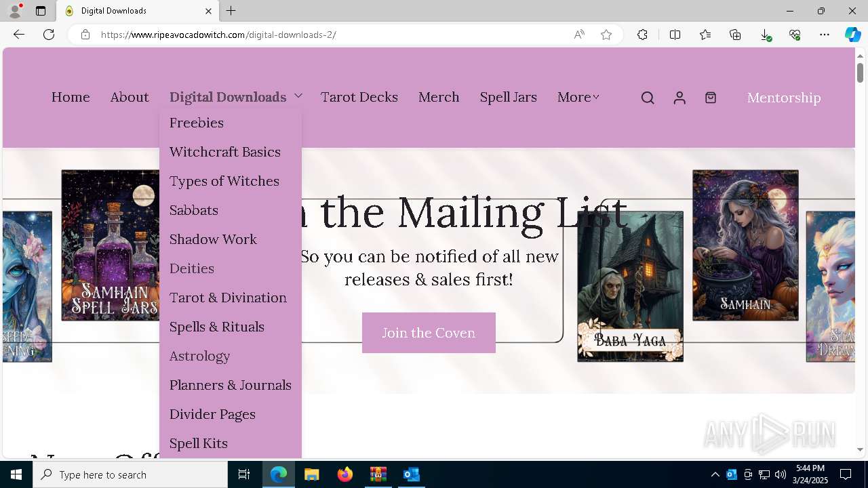Open the volume icon in system tray
The height and width of the screenshot is (488, 868).
tap(780, 474)
